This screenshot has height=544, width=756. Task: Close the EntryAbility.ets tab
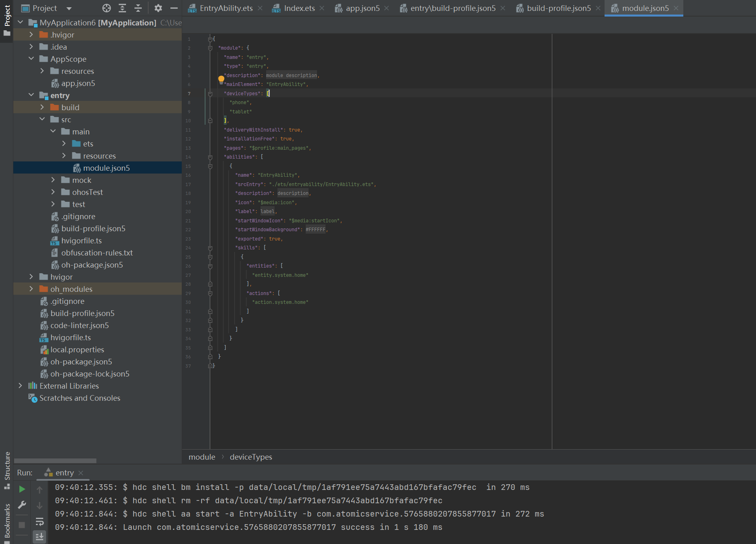pyautogui.click(x=260, y=8)
